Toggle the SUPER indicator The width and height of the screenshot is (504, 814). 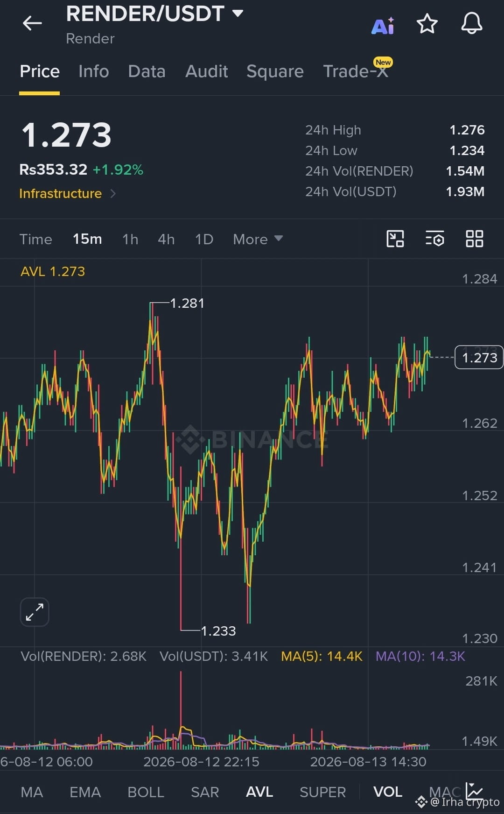coord(322,792)
